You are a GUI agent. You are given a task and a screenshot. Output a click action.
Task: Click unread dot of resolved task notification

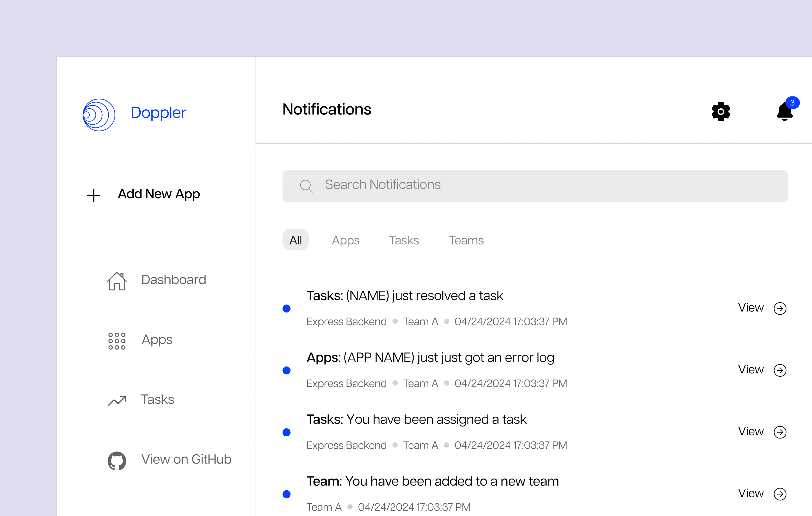click(x=287, y=308)
